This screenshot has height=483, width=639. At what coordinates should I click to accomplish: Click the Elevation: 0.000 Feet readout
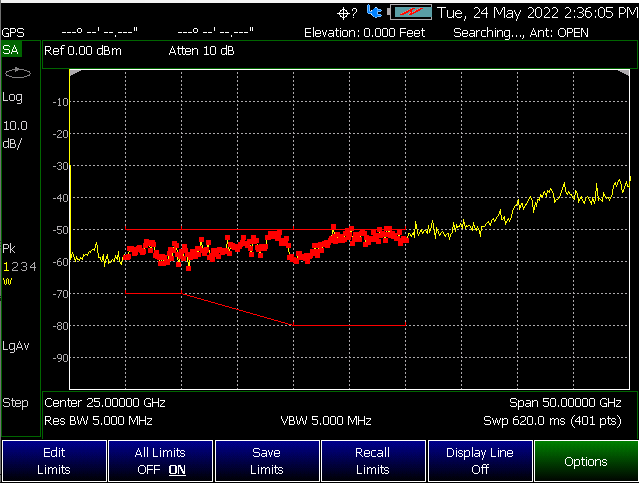364,33
